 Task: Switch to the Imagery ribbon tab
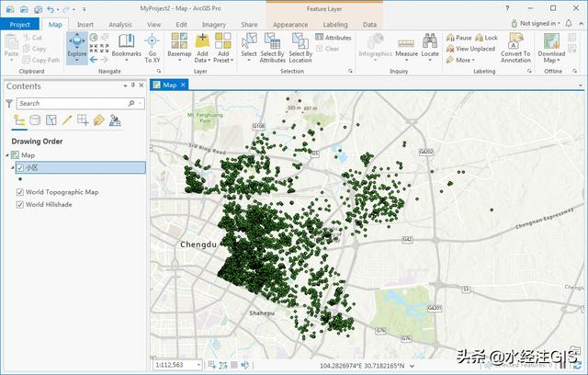[x=214, y=25]
